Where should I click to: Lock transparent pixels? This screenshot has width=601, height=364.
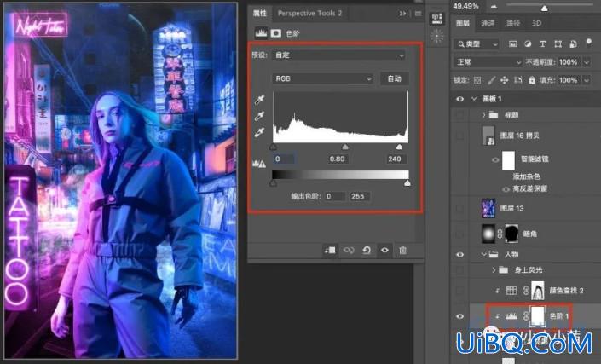(477, 80)
